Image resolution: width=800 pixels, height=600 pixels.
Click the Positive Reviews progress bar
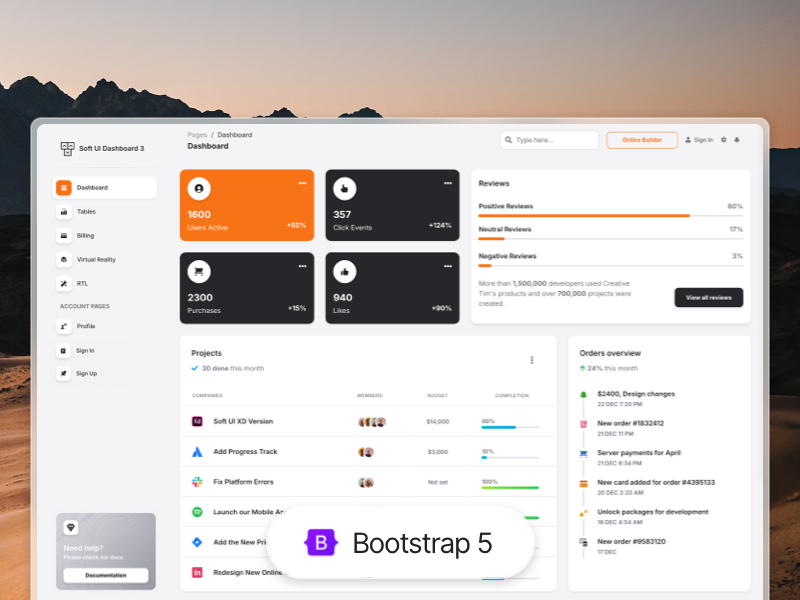point(613,214)
